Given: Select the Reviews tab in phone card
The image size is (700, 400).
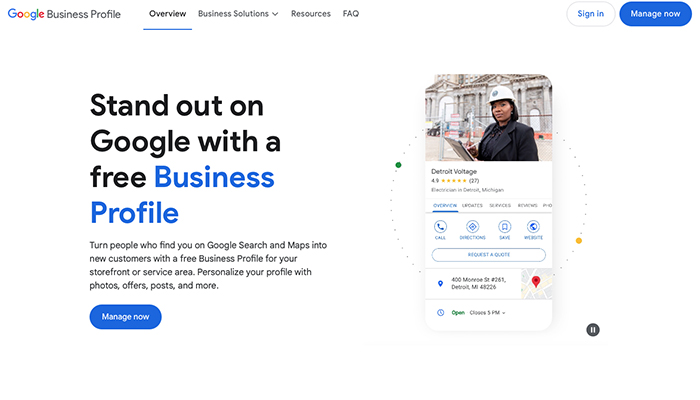Looking at the screenshot, I should [528, 206].
